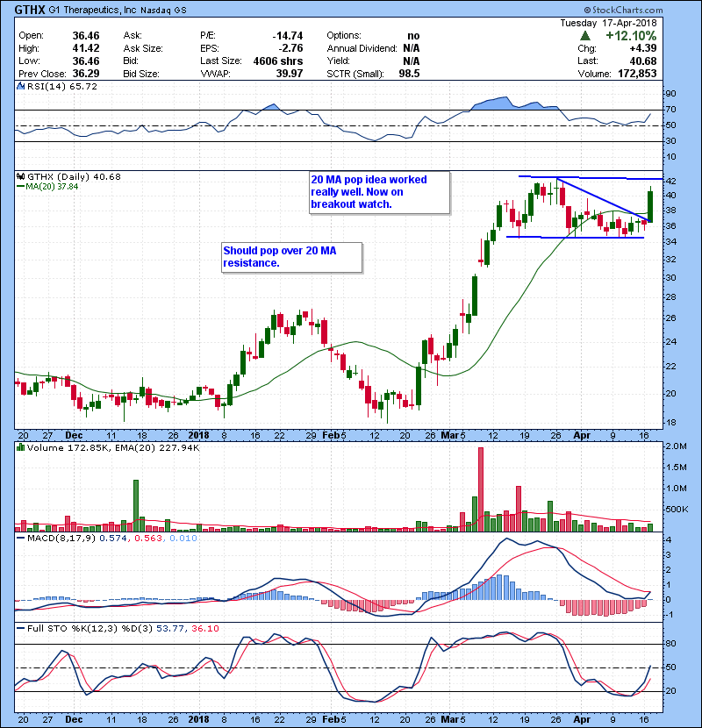
Task: Click the candlestick icon beside GTHX (Daily)
Action: [20, 176]
